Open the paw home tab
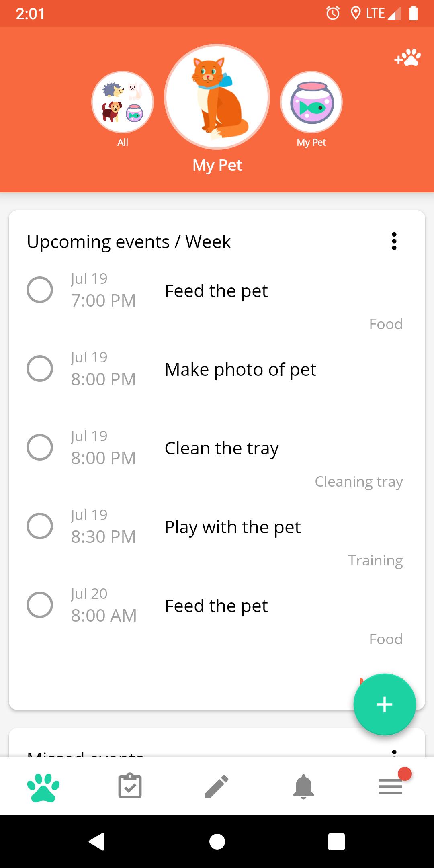The image size is (434, 868). [43, 787]
